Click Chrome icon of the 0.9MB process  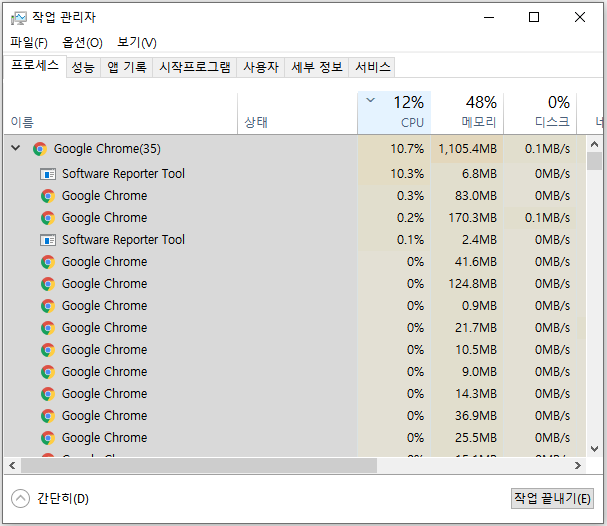[48, 306]
